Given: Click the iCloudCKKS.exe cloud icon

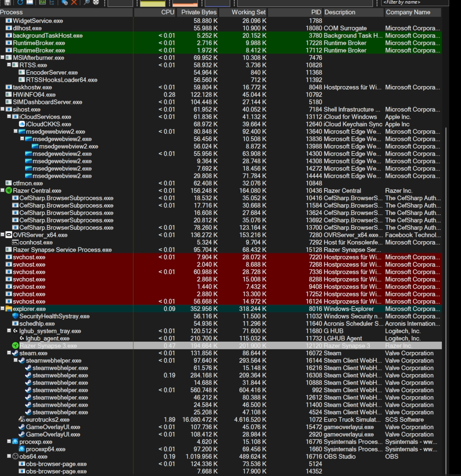Looking at the screenshot, I should [22, 124].
